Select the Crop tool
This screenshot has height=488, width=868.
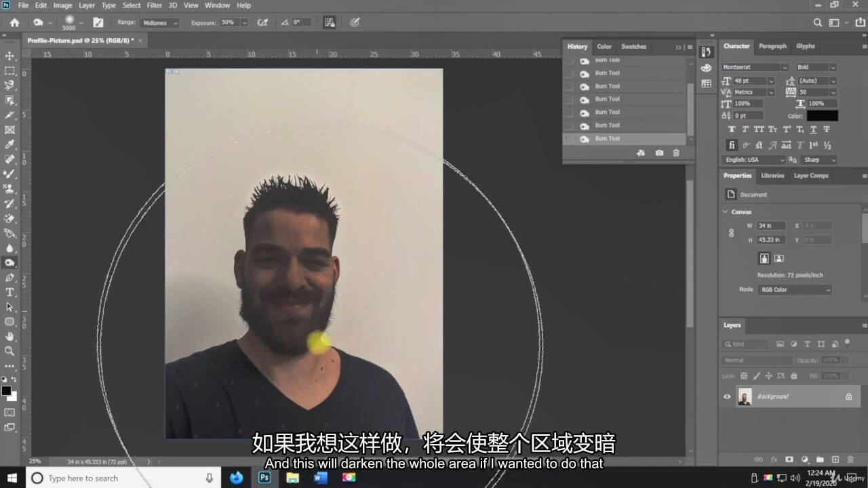pyautogui.click(x=9, y=115)
